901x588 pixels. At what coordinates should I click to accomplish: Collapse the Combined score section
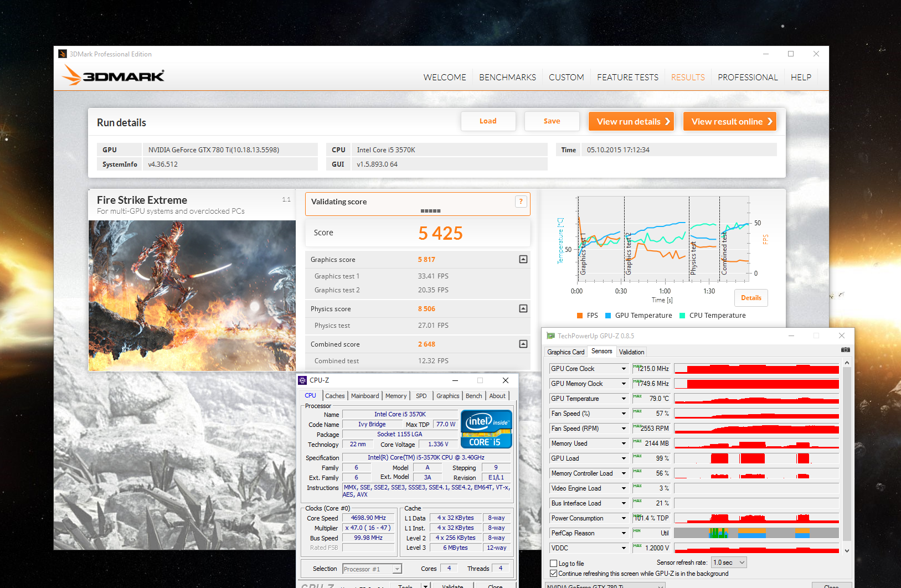coord(523,344)
